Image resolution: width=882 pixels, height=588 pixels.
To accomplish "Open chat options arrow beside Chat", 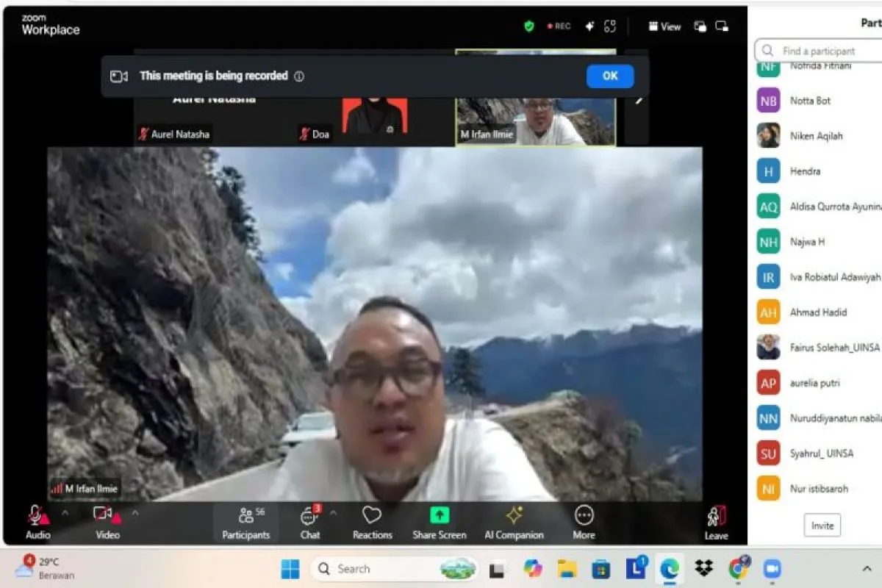I will (x=333, y=513).
